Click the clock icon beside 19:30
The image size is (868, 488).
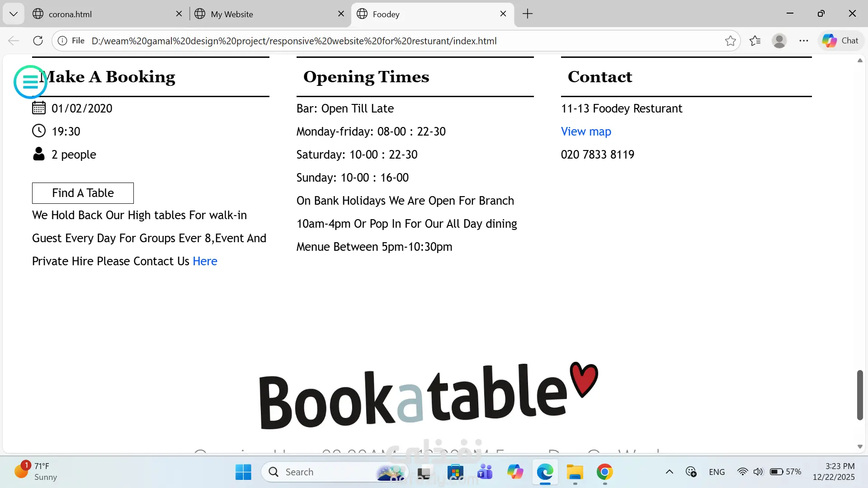(39, 131)
